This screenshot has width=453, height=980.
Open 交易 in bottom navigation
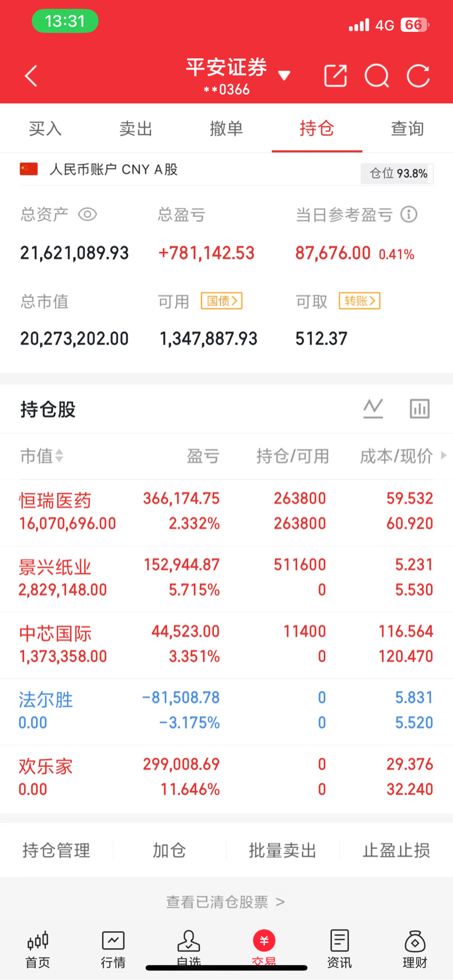(264, 949)
